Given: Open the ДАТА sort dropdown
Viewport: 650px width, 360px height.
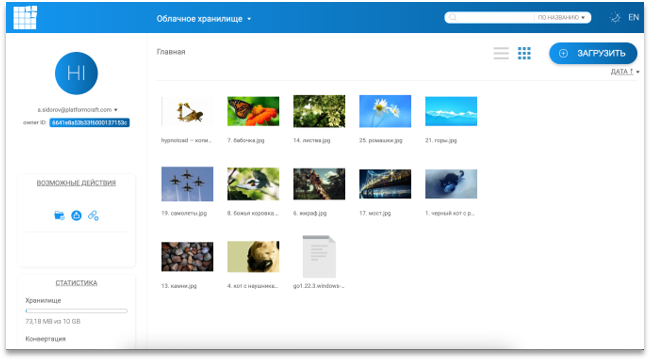Looking at the screenshot, I should tap(625, 72).
